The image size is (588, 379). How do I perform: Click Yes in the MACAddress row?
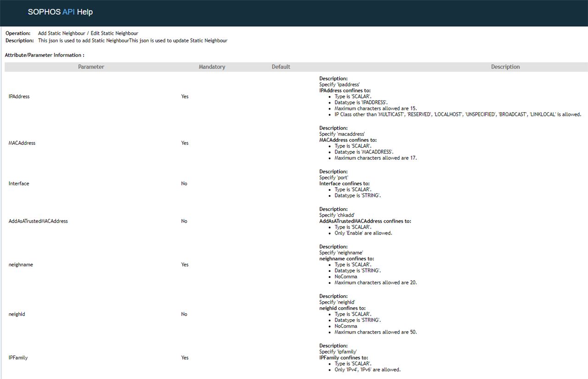tap(185, 143)
